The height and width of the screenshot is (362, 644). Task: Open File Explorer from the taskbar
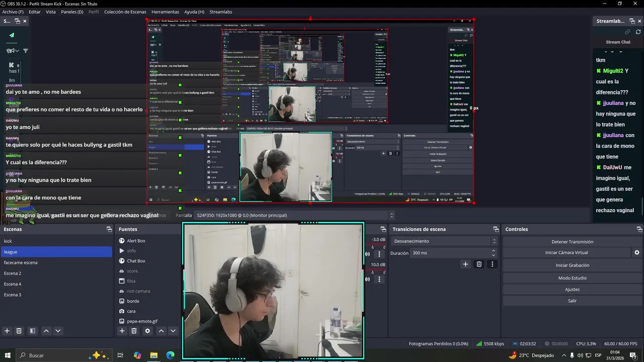pyautogui.click(x=154, y=355)
